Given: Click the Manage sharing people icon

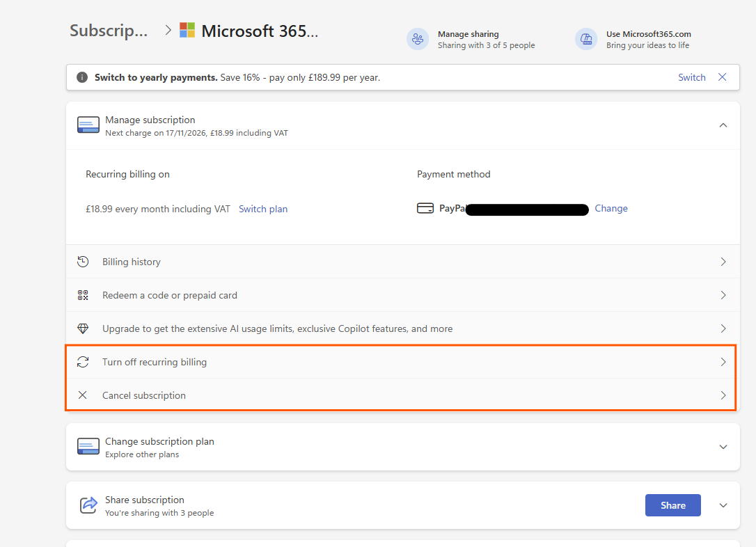Looking at the screenshot, I should pos(418,39).
